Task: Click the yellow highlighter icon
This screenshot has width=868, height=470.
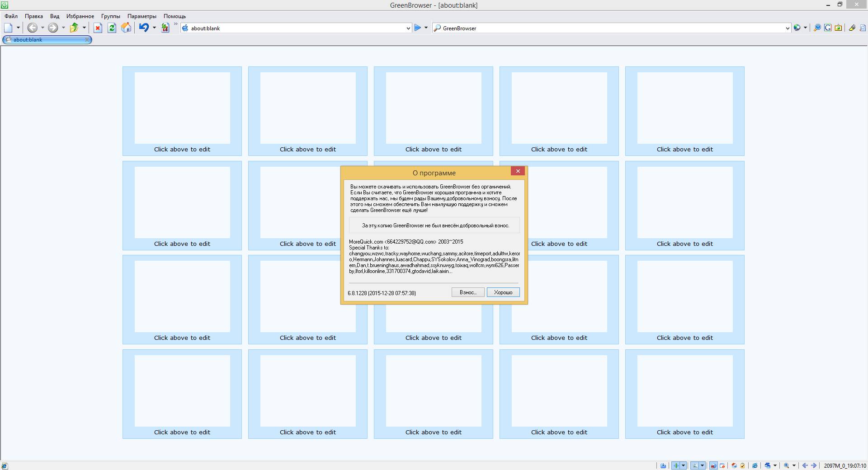Action: 852,28
